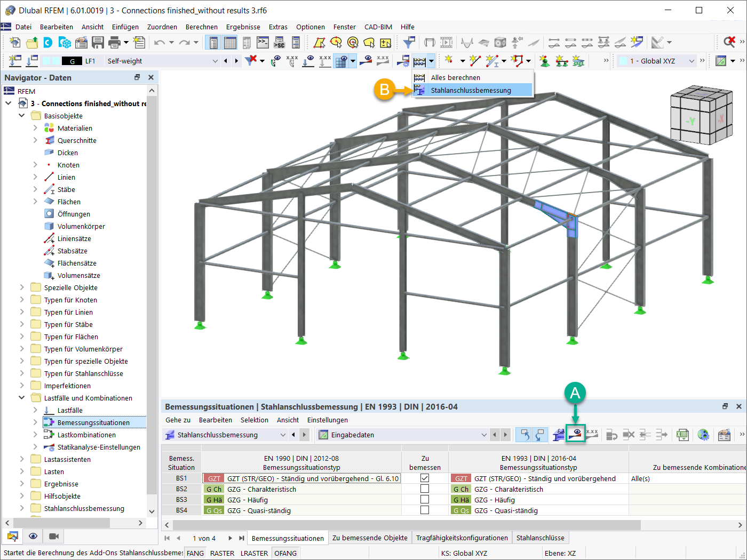Expand the Stahlanschlussbemessung navigator folder
The width and height of the screenshot is (747, 560).
22,508
